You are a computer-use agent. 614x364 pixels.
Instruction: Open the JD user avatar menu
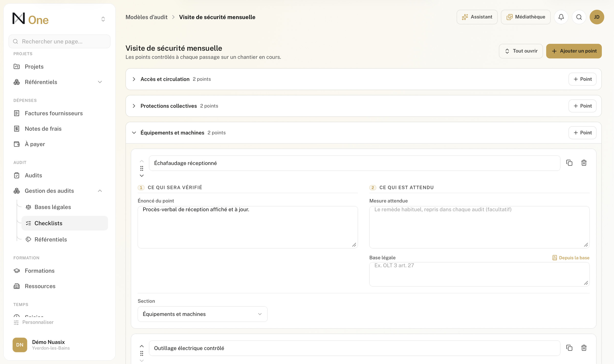[x=597, y=17]
